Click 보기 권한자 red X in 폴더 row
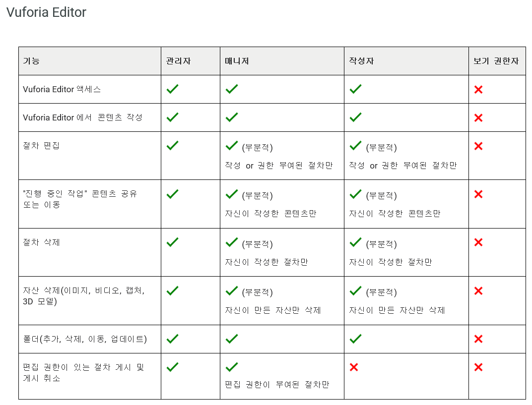 click(478, 339)
